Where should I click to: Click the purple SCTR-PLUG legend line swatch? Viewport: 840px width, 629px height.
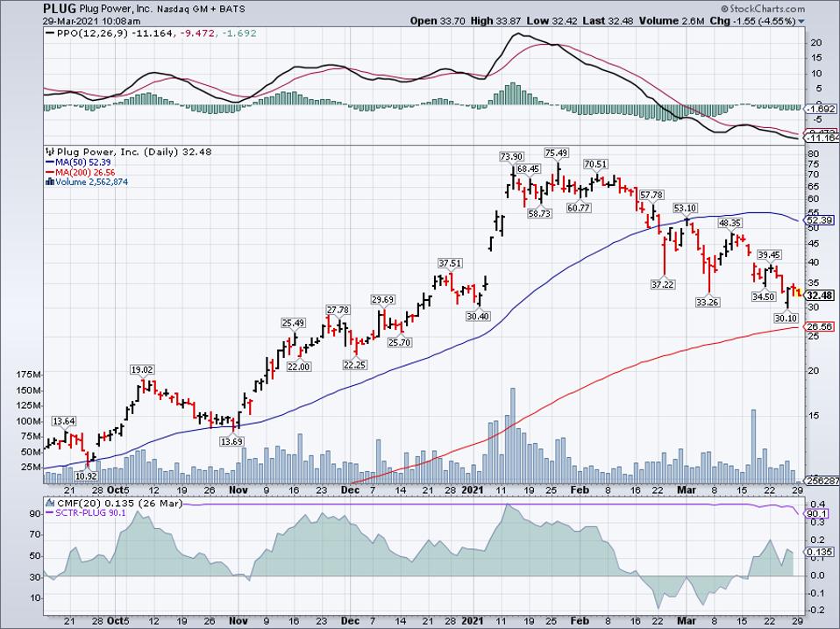[50, 513]
